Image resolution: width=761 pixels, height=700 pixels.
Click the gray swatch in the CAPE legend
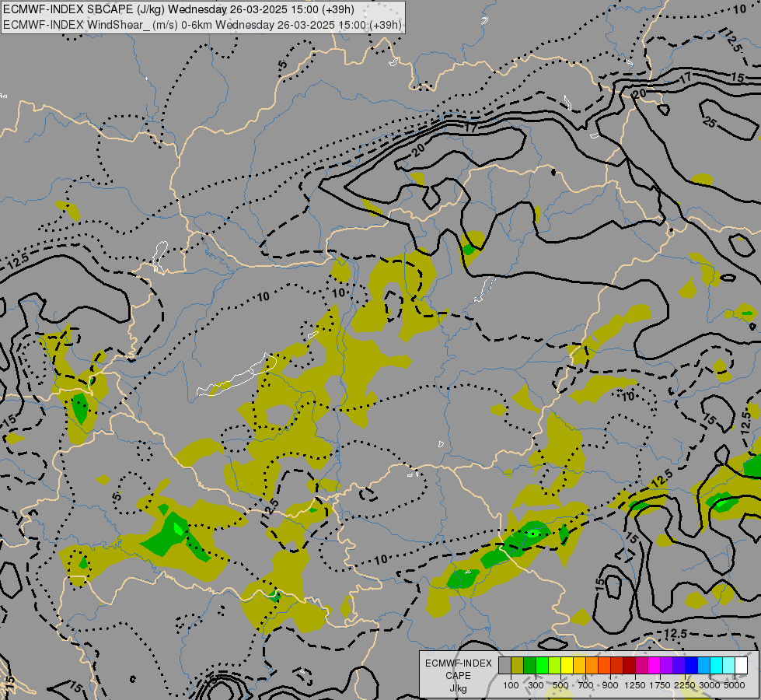[x=504, y=666]
